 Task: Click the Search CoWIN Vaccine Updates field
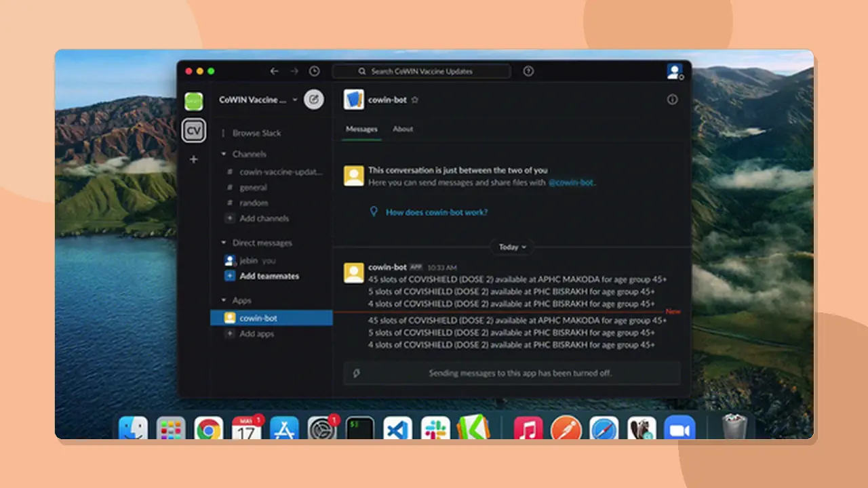pos(420,71)
